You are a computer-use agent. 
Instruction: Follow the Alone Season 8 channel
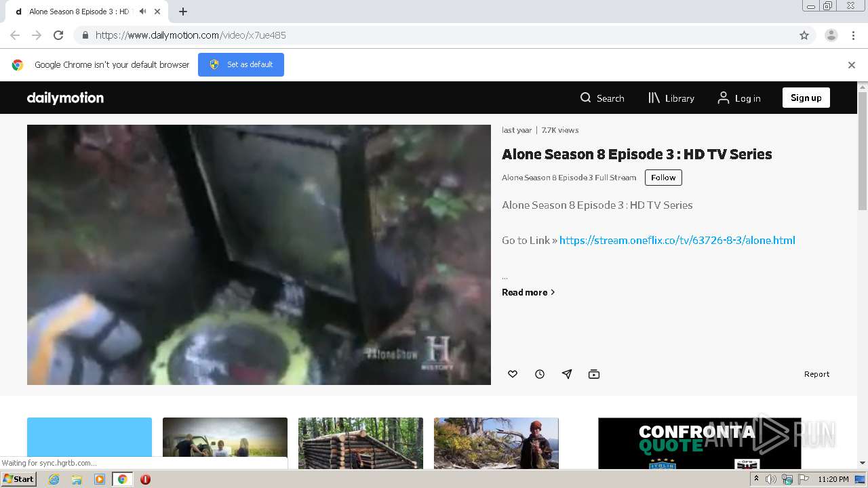coord(663,178)
